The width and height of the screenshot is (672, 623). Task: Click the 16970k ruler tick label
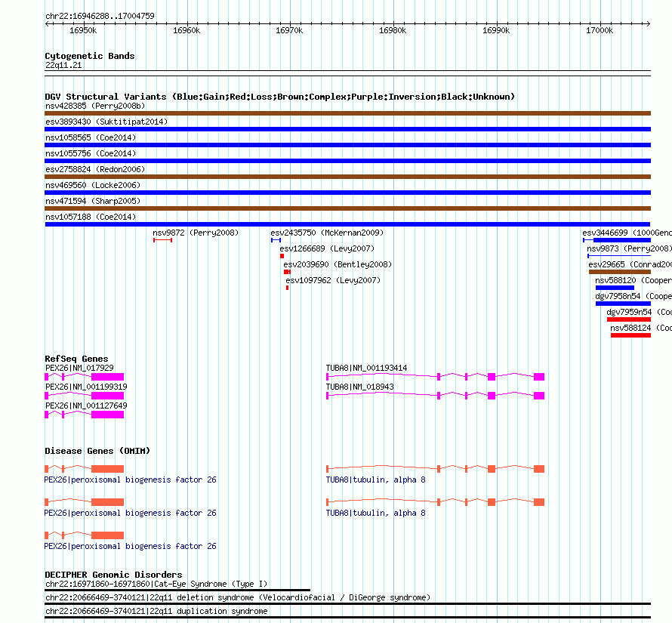(289, 30)
